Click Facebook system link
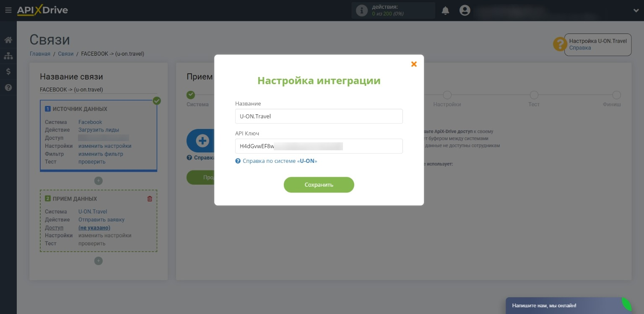Viewport: 644px width, 314px height. tap(90, 122)
